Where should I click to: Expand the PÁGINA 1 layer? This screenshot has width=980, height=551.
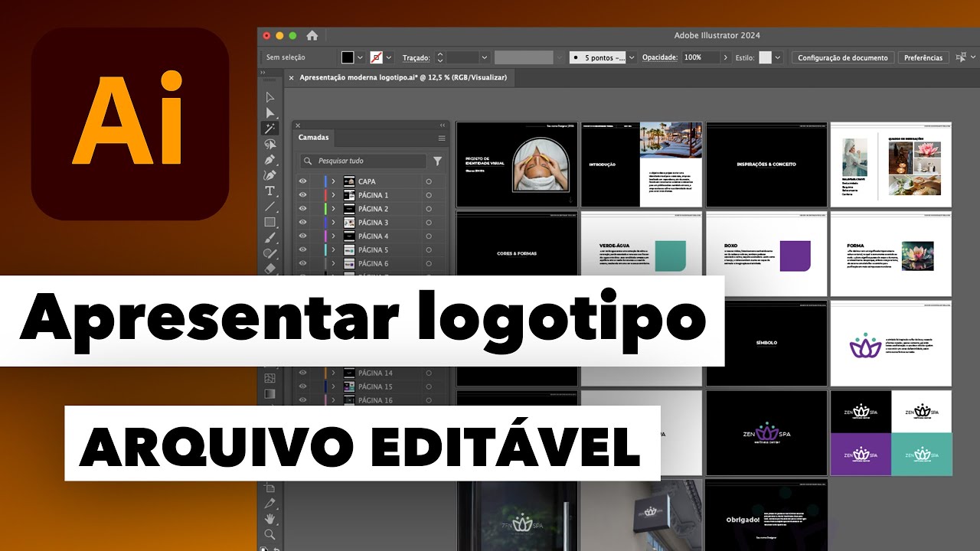pos(333,195)
